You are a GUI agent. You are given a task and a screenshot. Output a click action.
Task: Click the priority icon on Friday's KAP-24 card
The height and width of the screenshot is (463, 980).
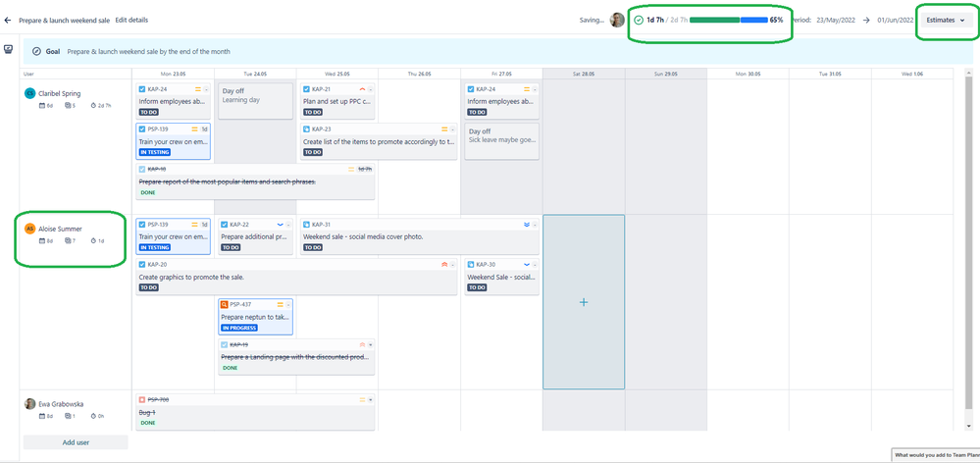(527, 89)
